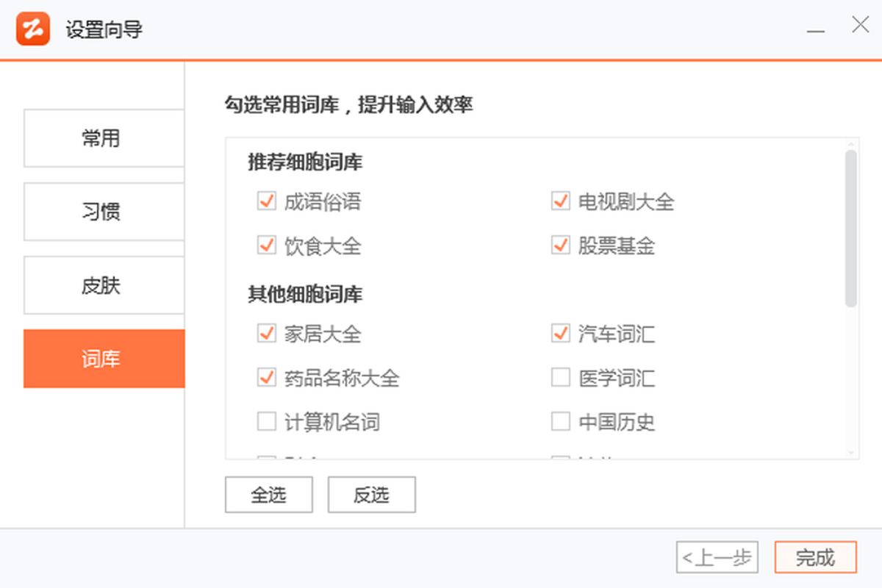882x588 pixels.
Task: Check the 计算机名词 checkbox
Action: 266,422
